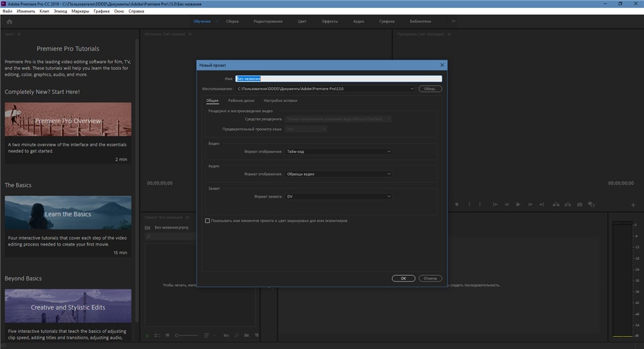Viewport: 644px width, 349px height.
Task: Open the Обучение workspace menu icon
Action: coord(217,21)
